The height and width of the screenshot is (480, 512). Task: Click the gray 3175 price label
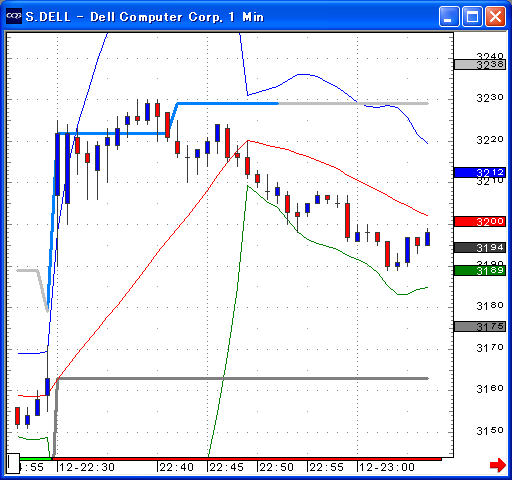pos(480,326)
